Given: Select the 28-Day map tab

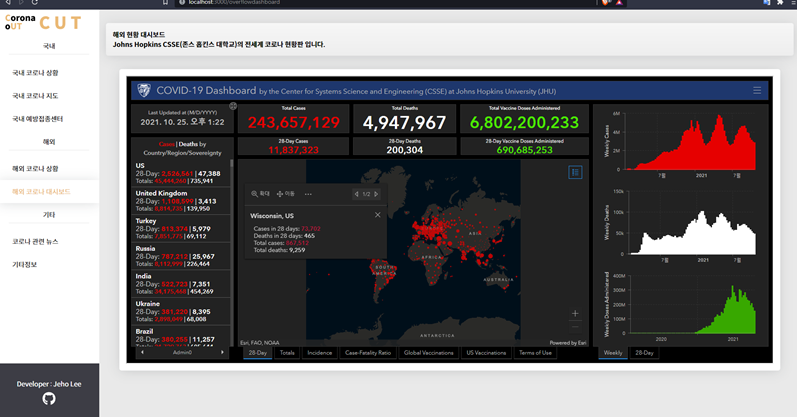Looking at the screenshot, I should point(258,353).
